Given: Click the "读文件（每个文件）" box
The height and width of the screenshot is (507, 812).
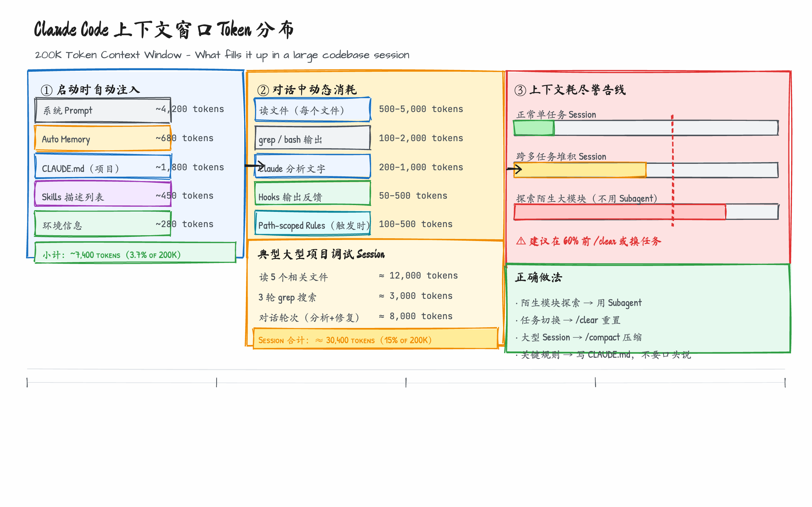Looking at the screenshot, I should point(313,110).
